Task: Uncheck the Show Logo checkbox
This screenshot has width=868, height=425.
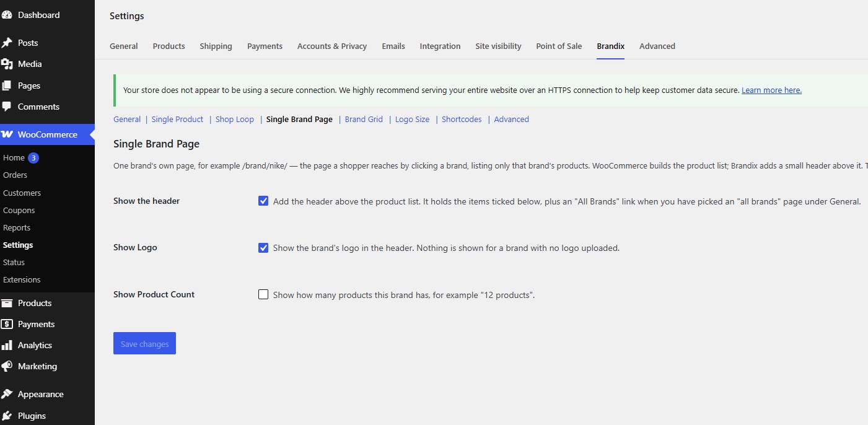Action: 263,247
